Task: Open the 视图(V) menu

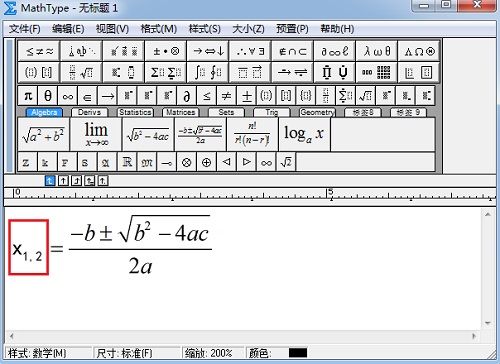Action: 112,29
